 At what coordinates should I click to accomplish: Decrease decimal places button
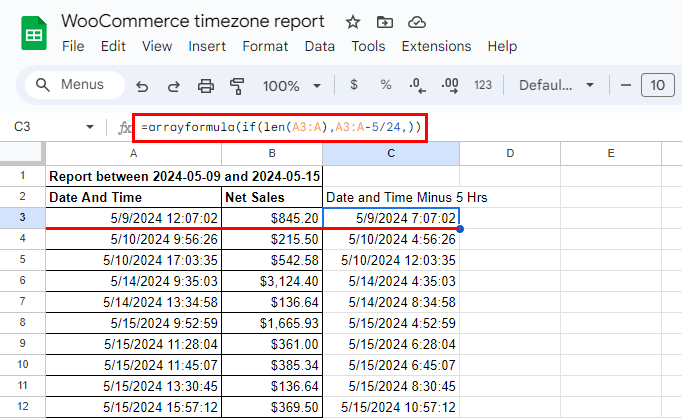tap(417, 85)
